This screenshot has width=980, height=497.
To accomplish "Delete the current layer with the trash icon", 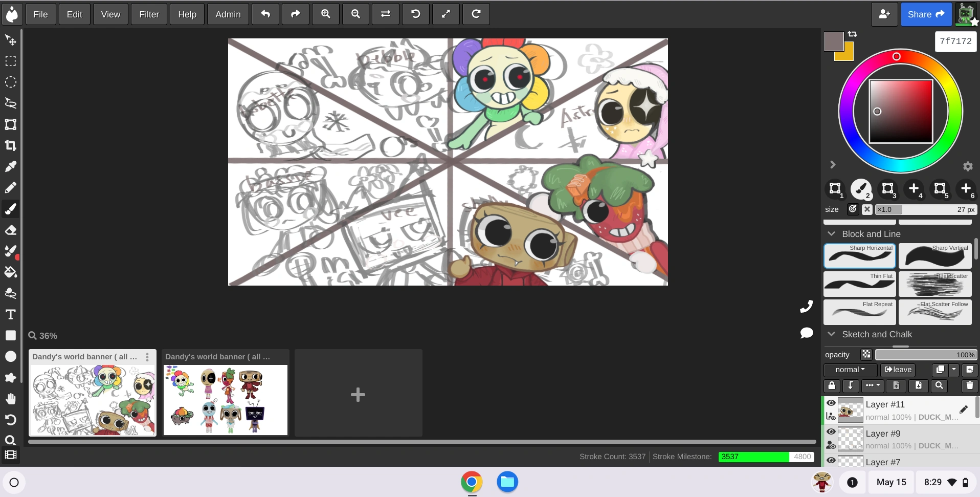I will pos(969,385).
